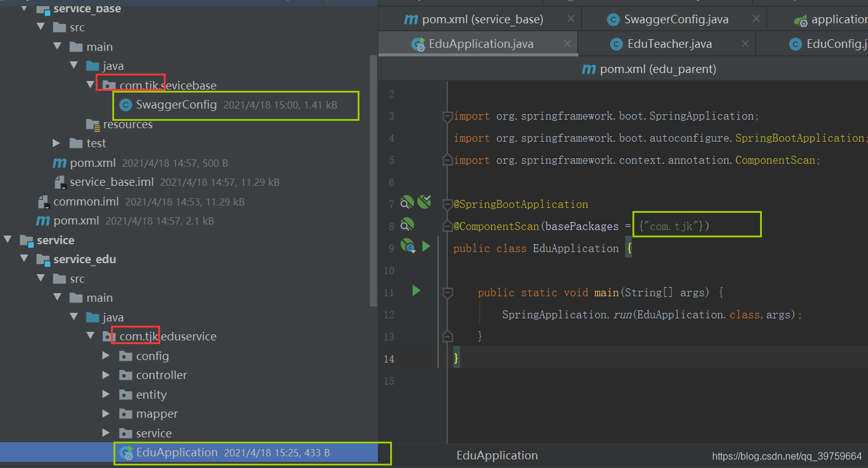Click the class icon on the EduTeacher.java tab
Viewport: 868px width, 468px height.
(x=616, y=44)
